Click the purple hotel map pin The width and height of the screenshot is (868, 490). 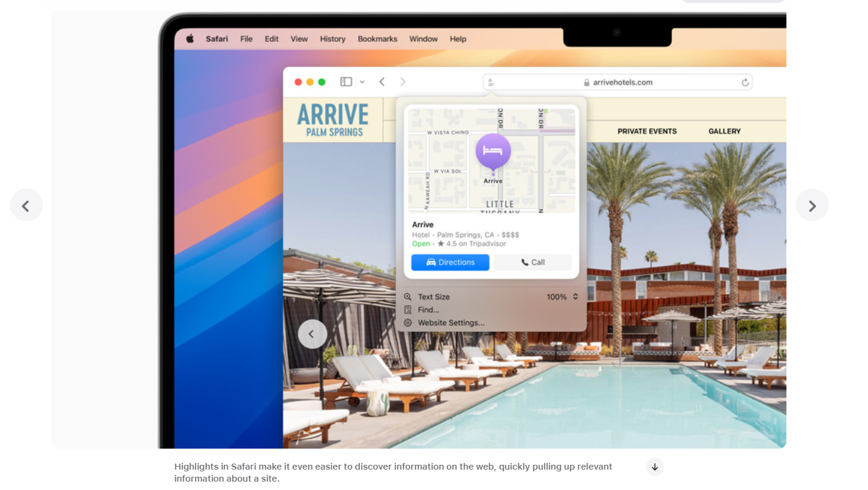(x=493, y=152)
